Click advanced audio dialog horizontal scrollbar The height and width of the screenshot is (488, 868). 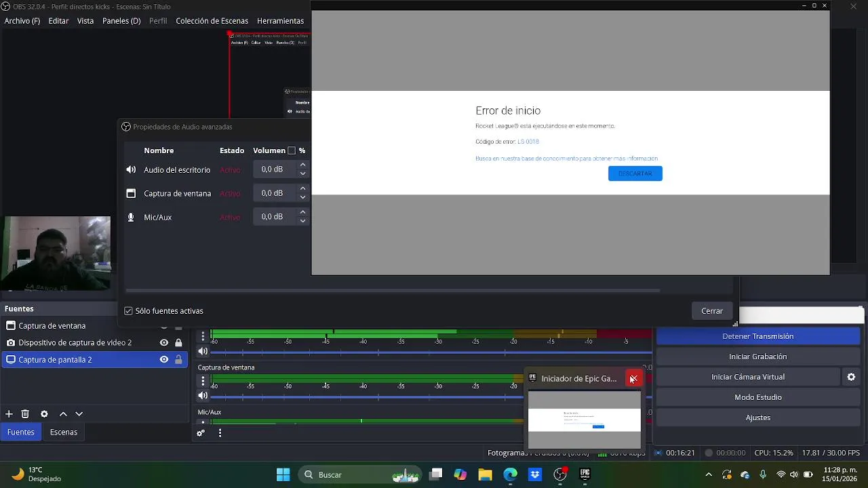pos(393,291)
